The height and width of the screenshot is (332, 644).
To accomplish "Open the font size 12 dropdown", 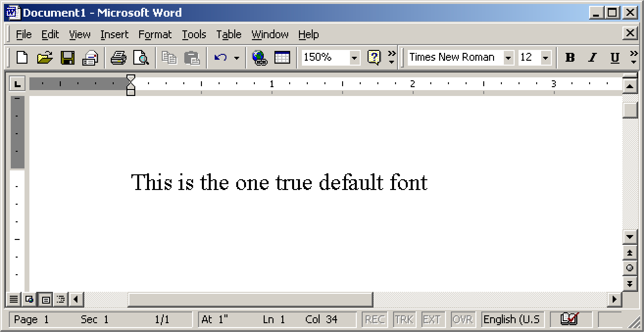I will 545,58.
